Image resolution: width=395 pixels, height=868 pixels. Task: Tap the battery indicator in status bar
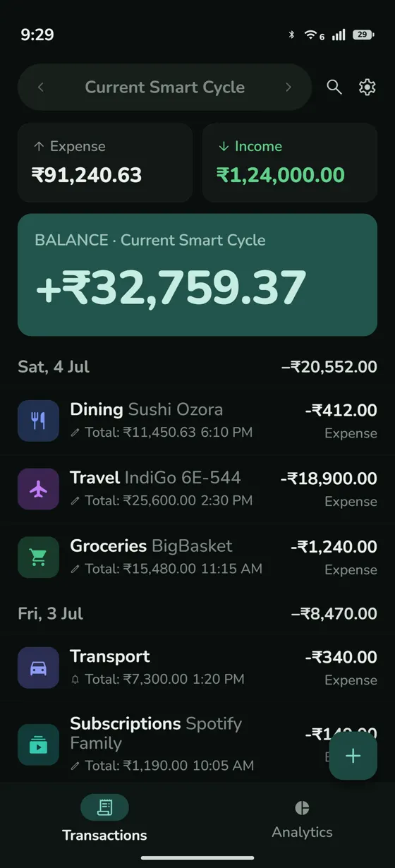tap(363, 35)
